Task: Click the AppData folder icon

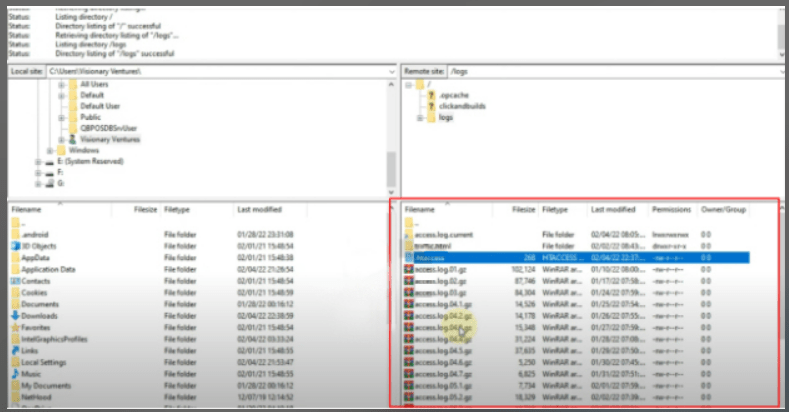Action: click(16, 258)
